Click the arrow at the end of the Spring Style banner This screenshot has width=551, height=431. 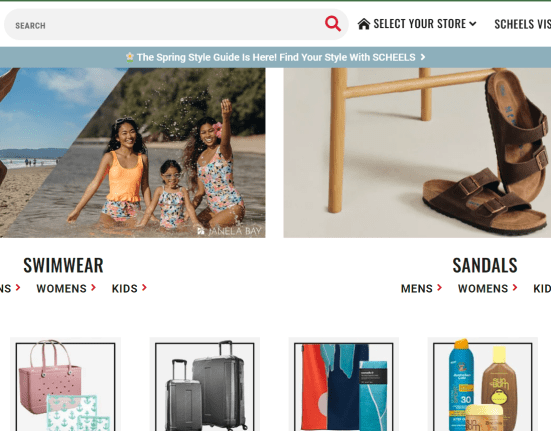tap(423, 57)
